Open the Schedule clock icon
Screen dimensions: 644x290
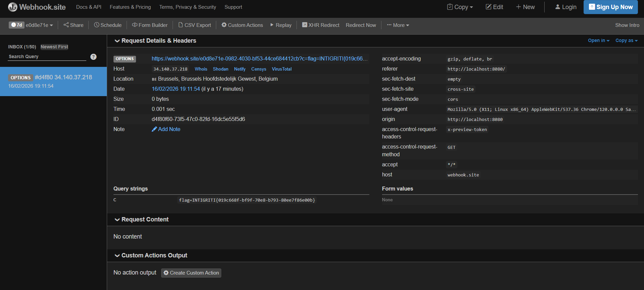coord(97,25)
